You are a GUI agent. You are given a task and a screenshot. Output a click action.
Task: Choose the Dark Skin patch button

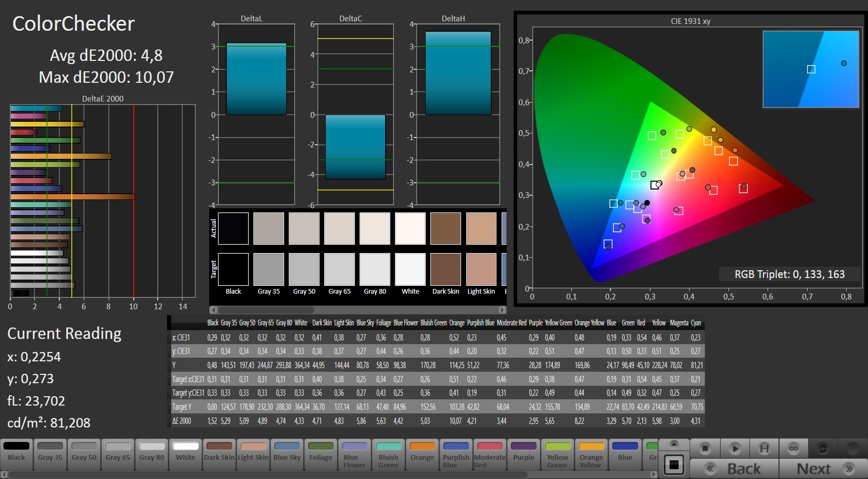coord(219,452)
